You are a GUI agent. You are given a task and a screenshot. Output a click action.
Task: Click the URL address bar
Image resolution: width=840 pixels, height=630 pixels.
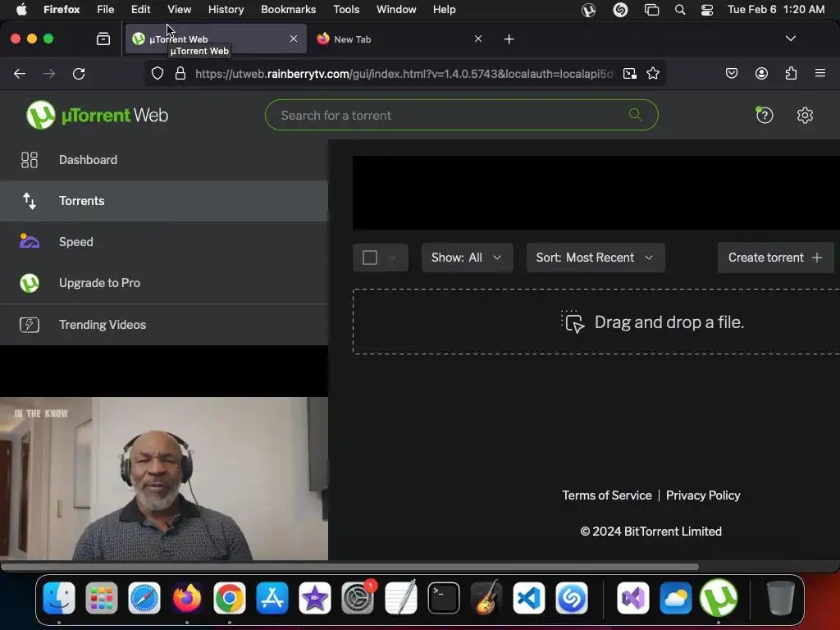[x=403, y=74]
